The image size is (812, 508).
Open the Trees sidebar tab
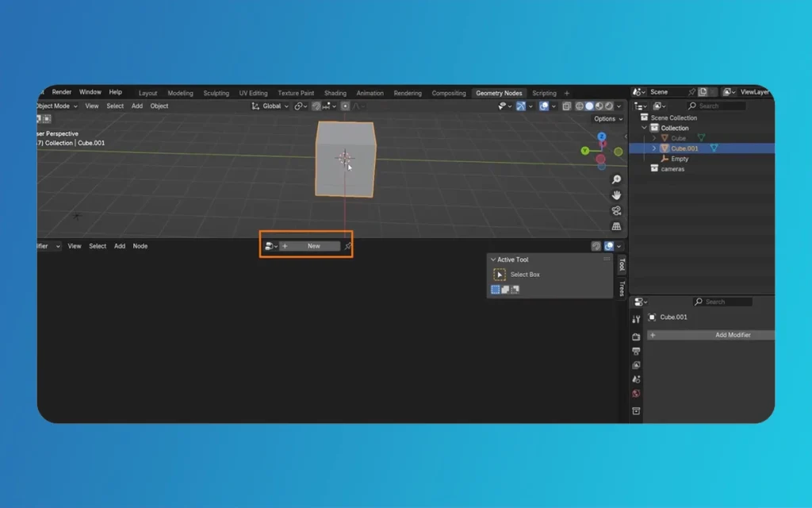(622, 288)
